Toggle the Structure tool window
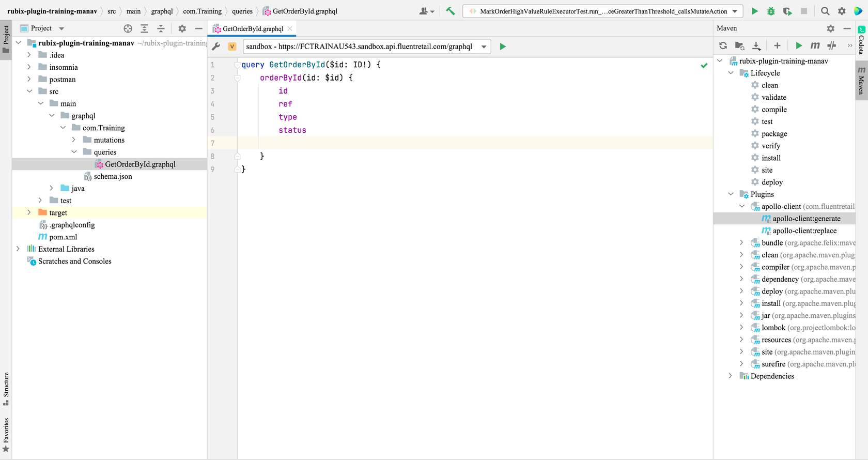The image size is (868, 460). point(6,389)
